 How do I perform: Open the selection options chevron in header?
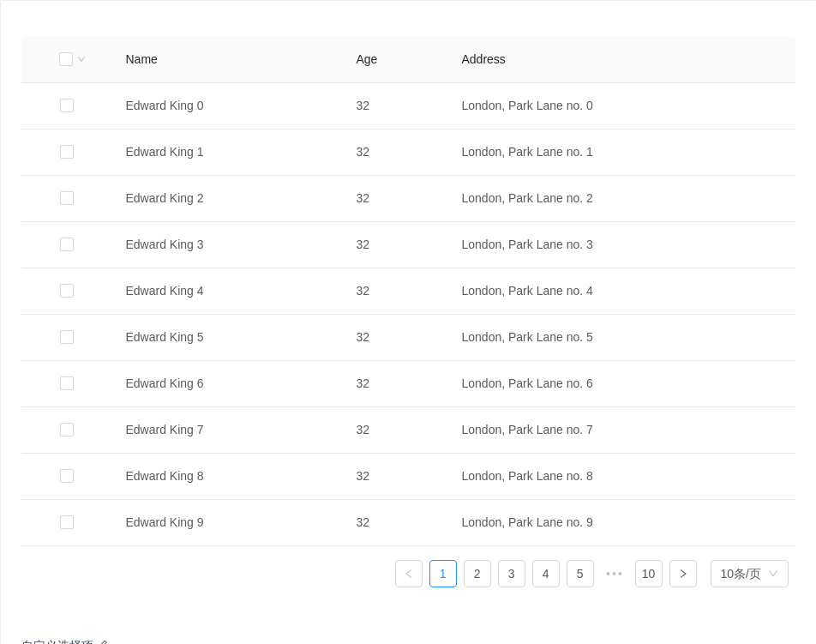click(81, 59)
